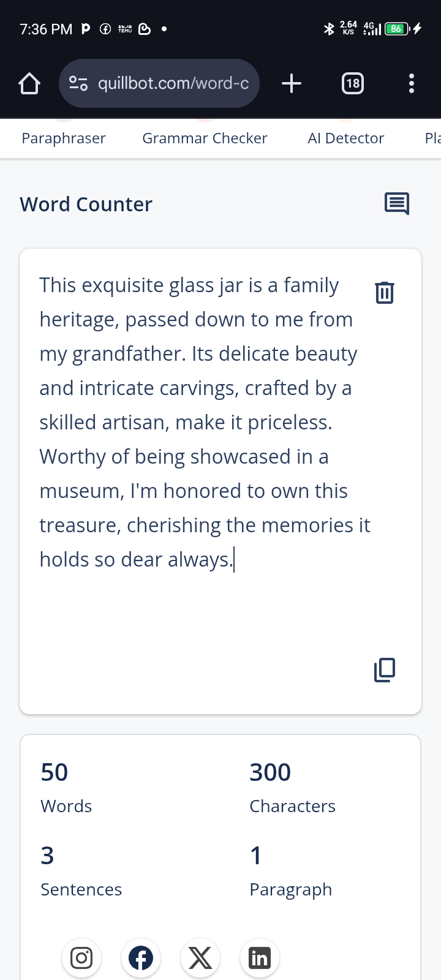Tap the site settings icon in address bar
Screen dimensions: 441x980
(78, 83)
